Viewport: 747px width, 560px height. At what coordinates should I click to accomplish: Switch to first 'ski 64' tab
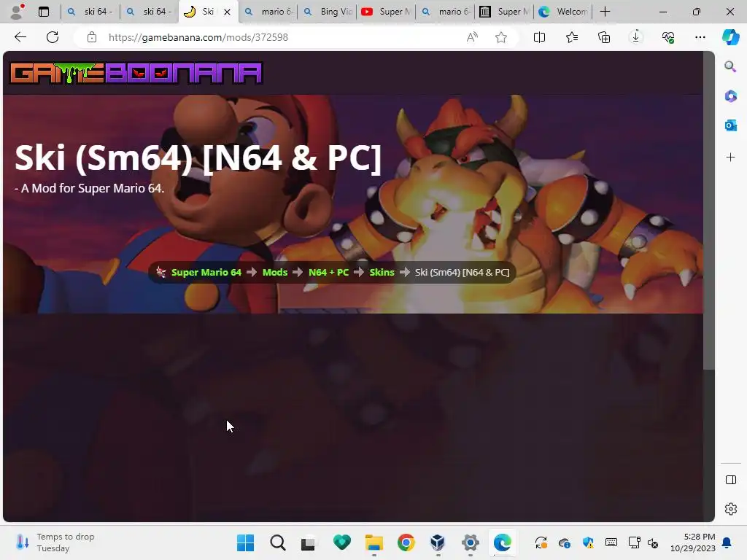90,12
